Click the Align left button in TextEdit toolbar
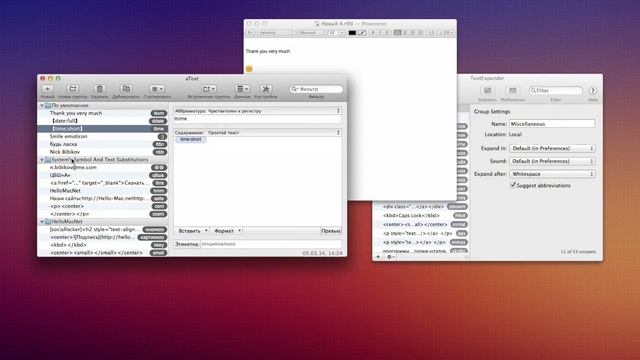This screenshot has width=640, height=360. (x=398, y=33)
